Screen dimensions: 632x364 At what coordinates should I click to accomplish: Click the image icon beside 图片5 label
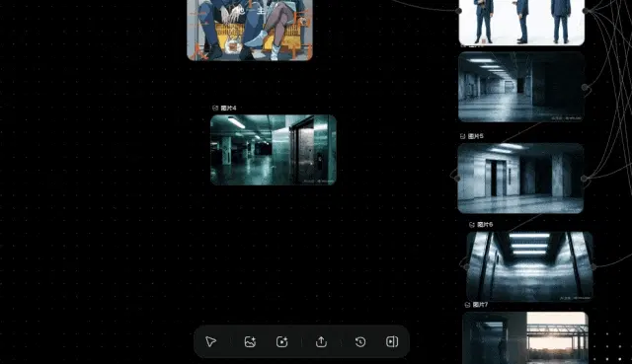[x=463, y=136]
